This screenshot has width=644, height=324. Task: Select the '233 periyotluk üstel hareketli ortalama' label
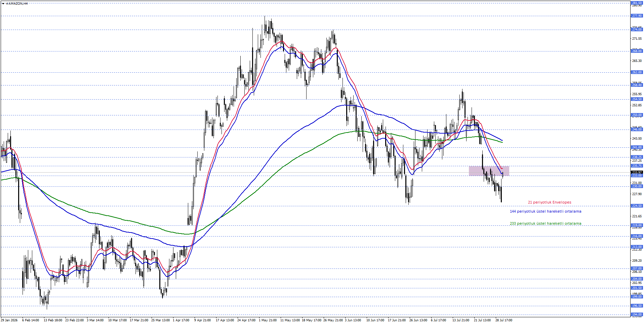click(546, 224)
